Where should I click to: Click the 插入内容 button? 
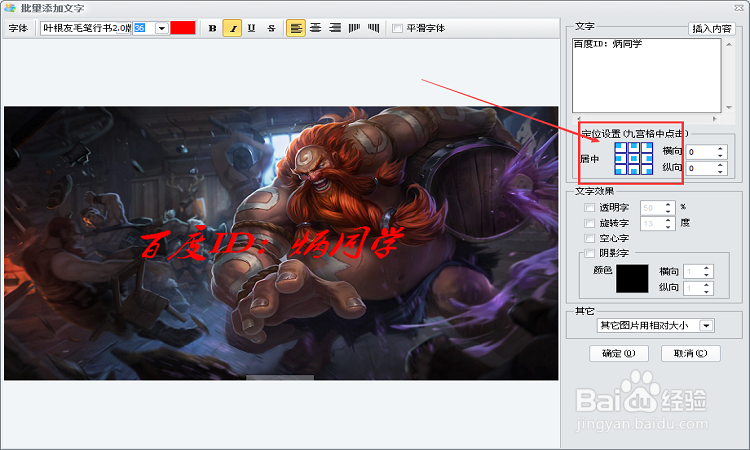point(712,29)
